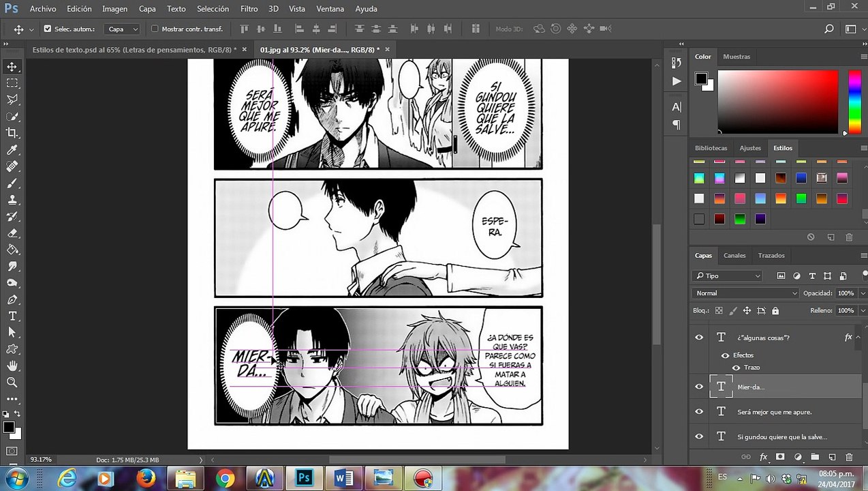Select the Rectangular Marquee tool
Screen dimensions: 868x491
pos(12,83)
